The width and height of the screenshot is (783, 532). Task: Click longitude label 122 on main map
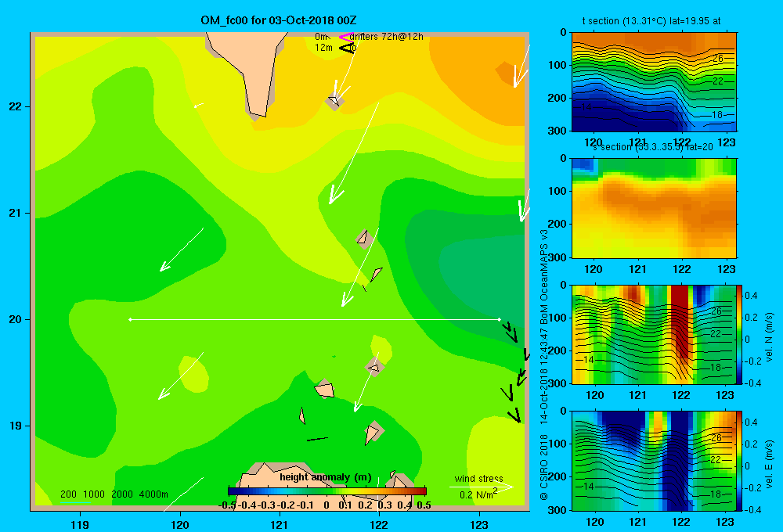coord(379,524)
